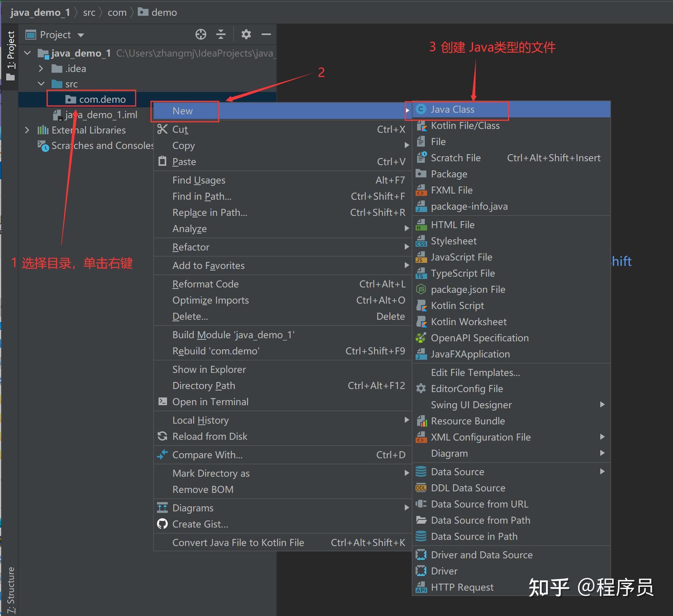Open the Z: Structure side tab
The height and width of the screenshot is (616, 673).
click(11, 589)
